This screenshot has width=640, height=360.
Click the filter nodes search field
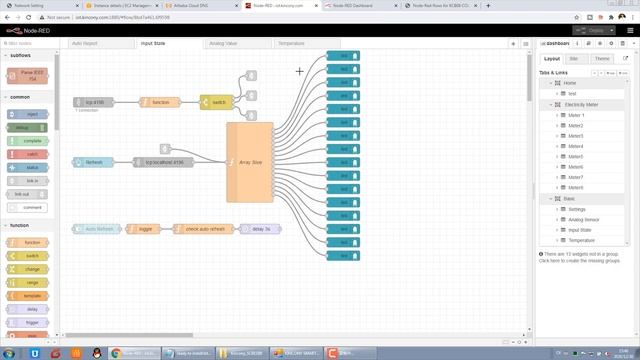pos(29,43)
